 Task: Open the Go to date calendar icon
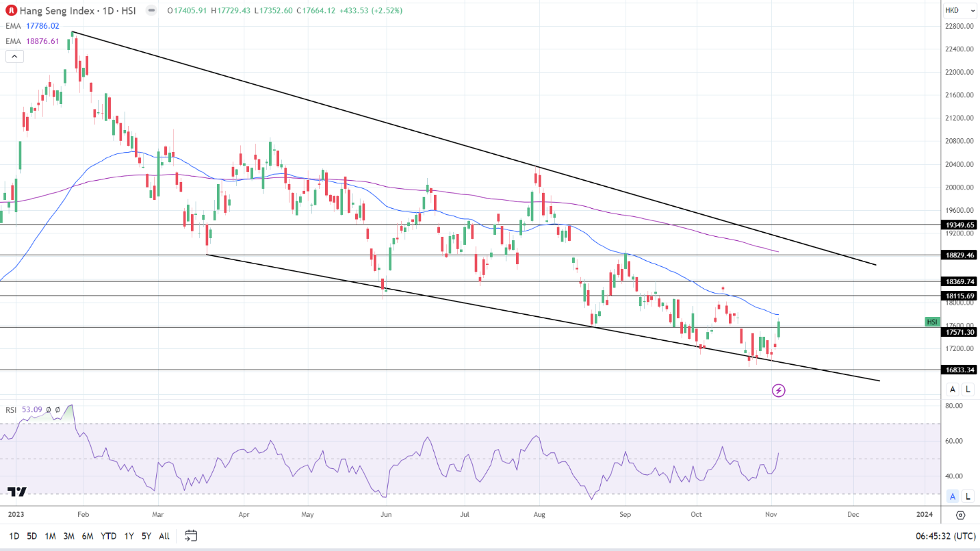click(x=191, y=535)
